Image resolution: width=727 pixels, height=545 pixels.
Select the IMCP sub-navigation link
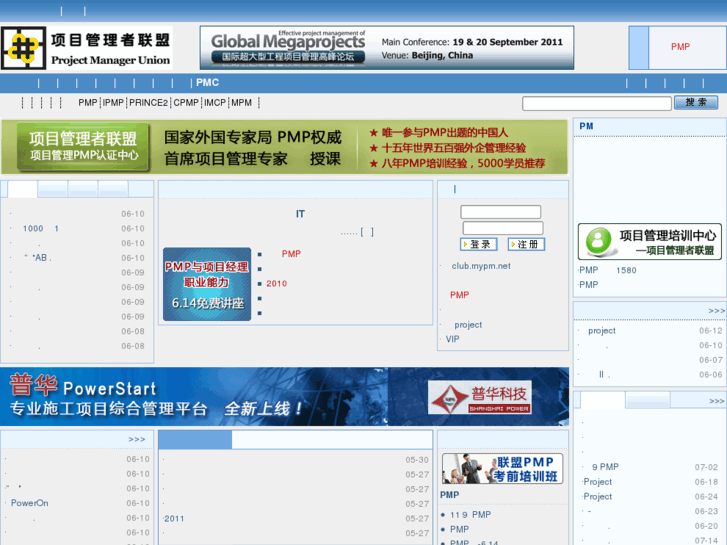(x=215, y=103)
